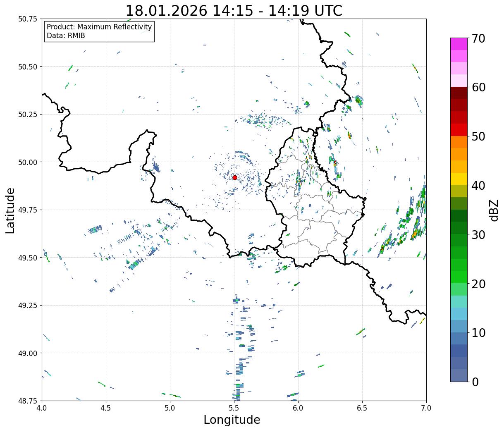Click the "Latitude" axis label
Screen dimensions: 504x430
pyautogui.click(x=10, y=210)
